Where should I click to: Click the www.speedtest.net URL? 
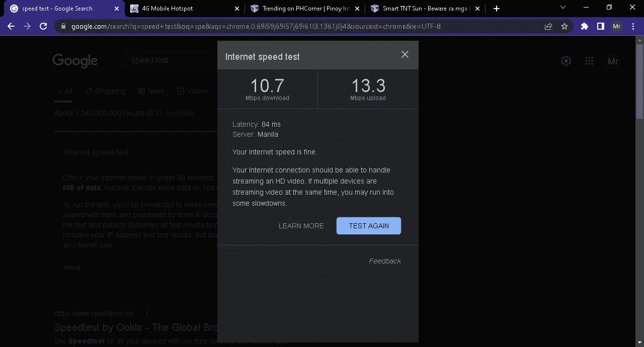click(x=95, y=313)
